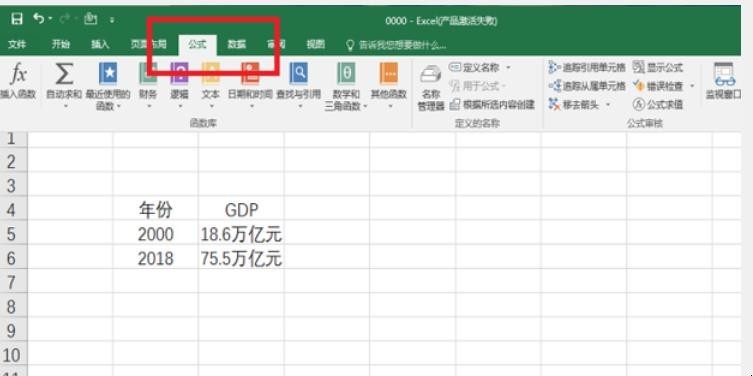Screen dimensions: 753x376
Task: Click the Tell Me search box
Action: 396,45
